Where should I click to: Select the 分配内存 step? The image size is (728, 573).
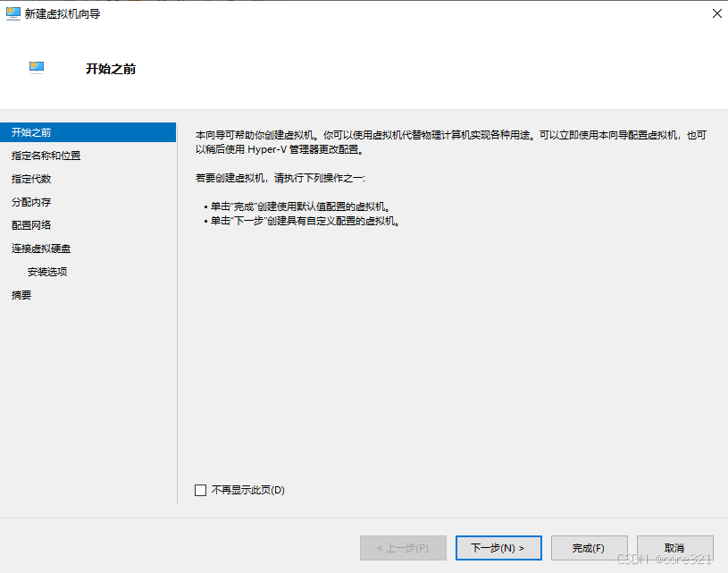pyautogui.click(x=31, y=202)
